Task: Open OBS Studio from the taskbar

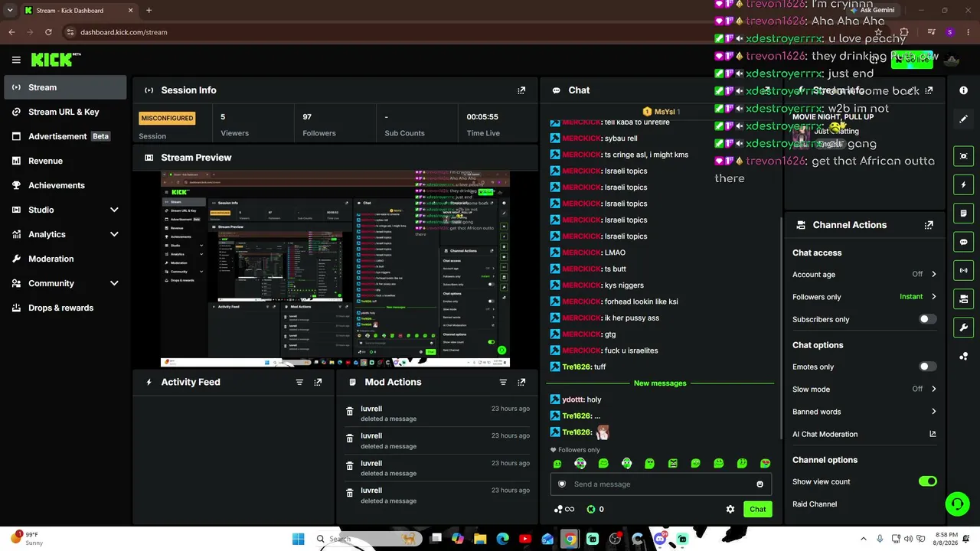Action: 616,539
